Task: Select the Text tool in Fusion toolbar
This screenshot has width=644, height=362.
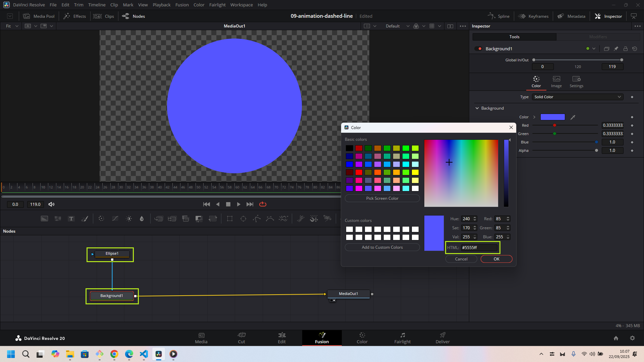Action: coord(71,219)
